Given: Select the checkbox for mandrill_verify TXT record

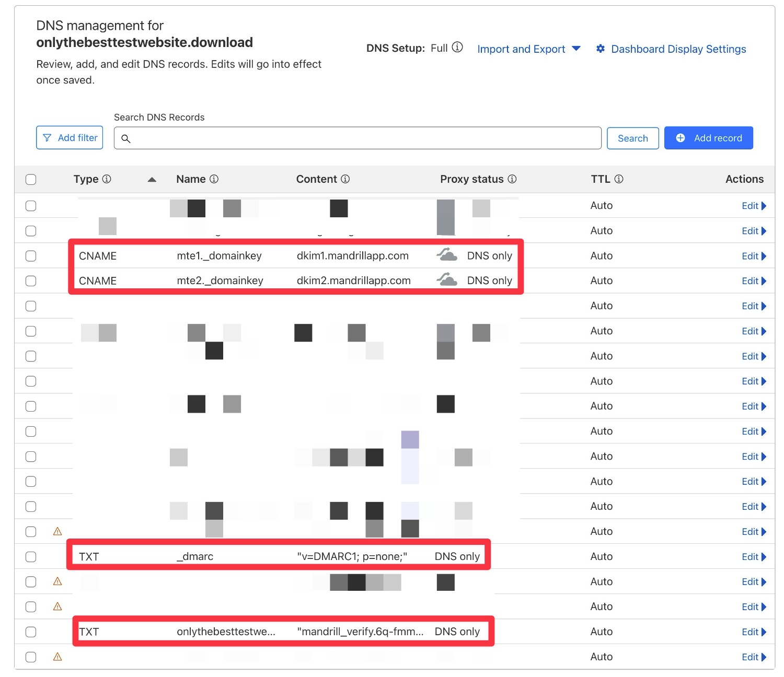Looking at the screenshot, I should point(31,632).
